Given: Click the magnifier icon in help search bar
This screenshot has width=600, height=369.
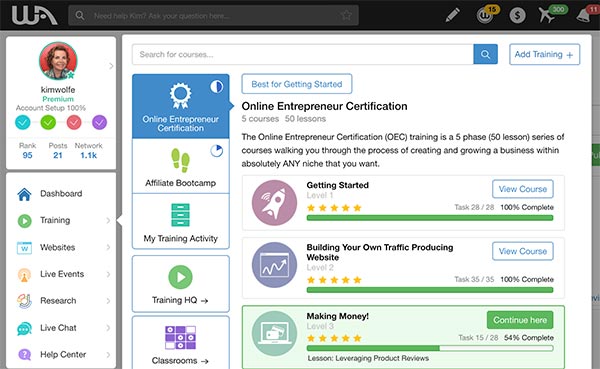Looking at the screenshot, I should (80, 15).
